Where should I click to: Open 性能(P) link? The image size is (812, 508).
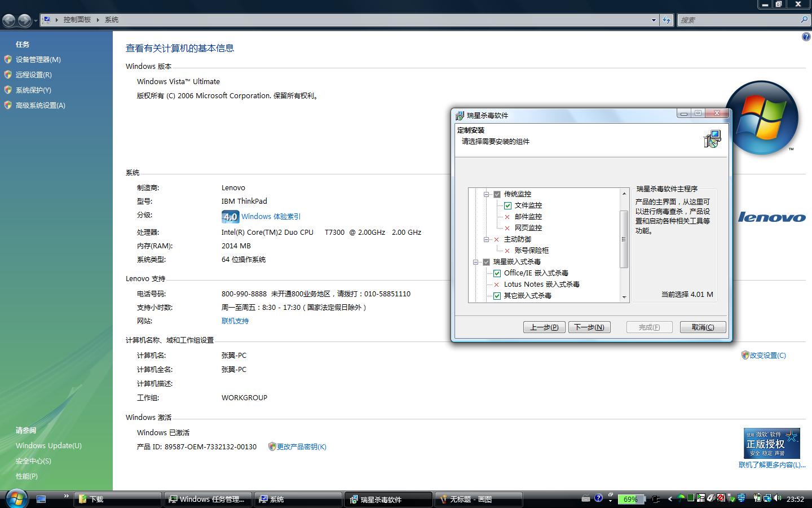(x=27, y=476)
